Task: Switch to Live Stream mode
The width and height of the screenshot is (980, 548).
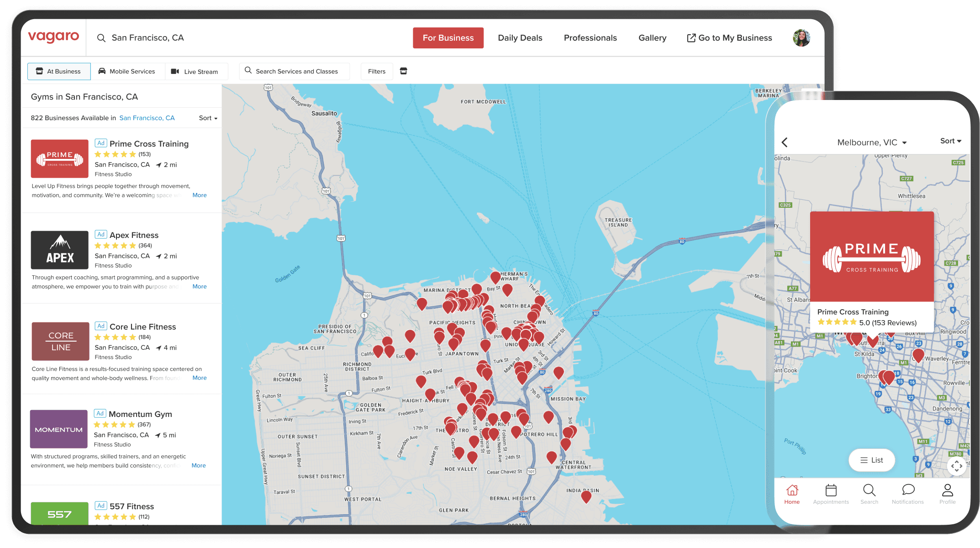Action: point(195,72)
